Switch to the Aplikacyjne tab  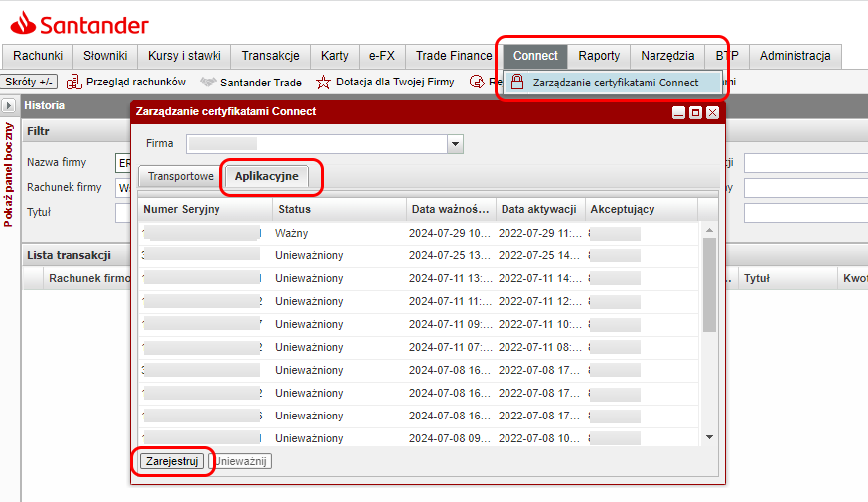267,176
